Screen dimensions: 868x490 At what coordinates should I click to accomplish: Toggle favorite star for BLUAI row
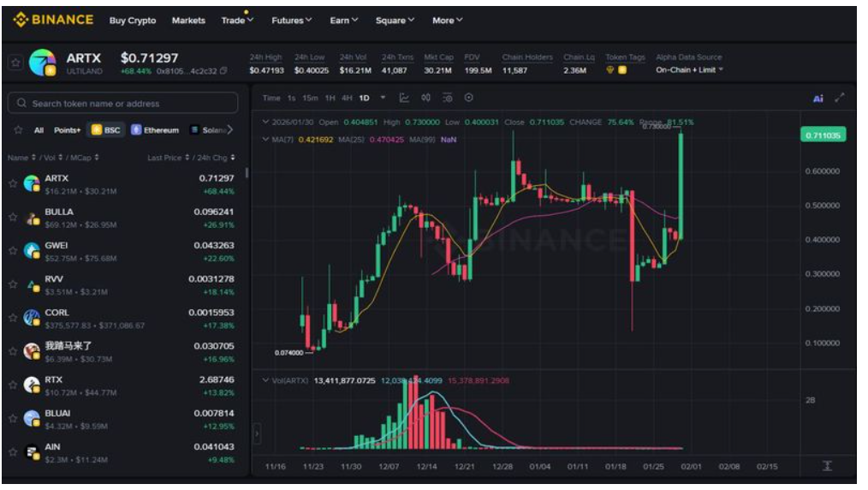click(13, 419)
